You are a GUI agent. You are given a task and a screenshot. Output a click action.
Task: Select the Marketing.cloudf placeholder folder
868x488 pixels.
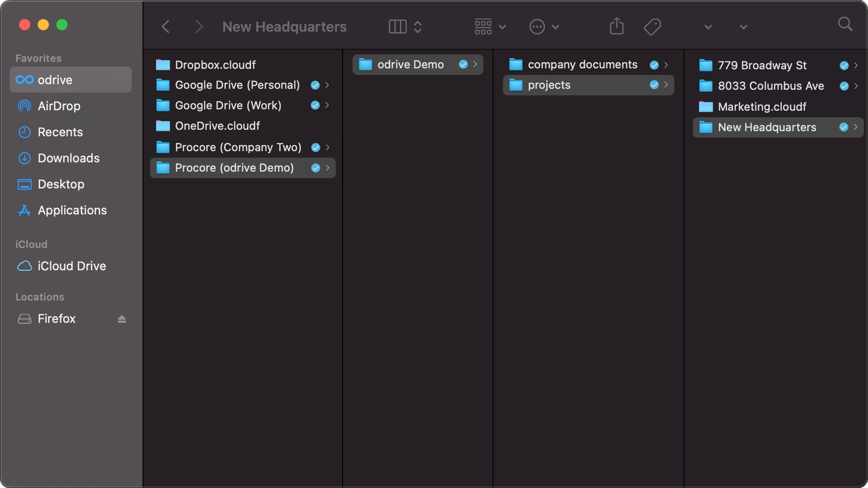[762, 107]
